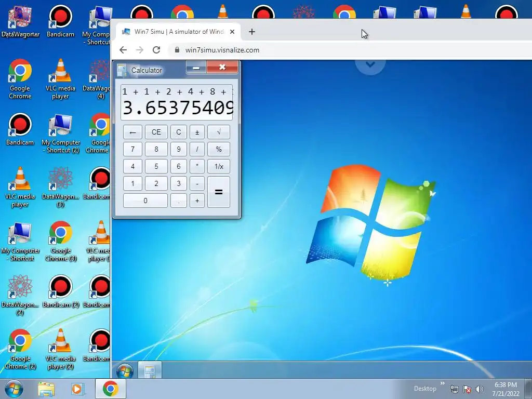Click the Chrome forward arrow

coord(140,50)
